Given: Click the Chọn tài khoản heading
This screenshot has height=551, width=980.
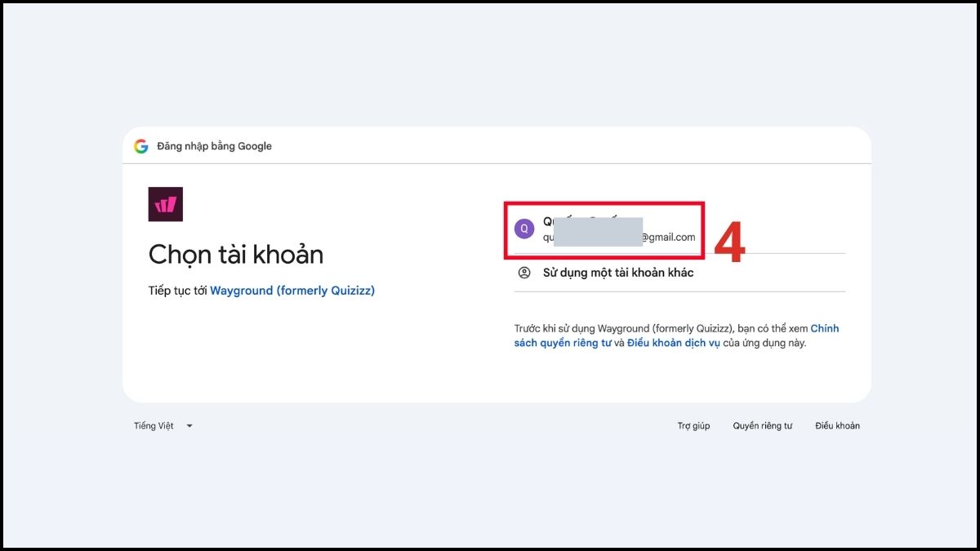Looking at the screenshot, I should pyautogui.click(x=236, y=255).
